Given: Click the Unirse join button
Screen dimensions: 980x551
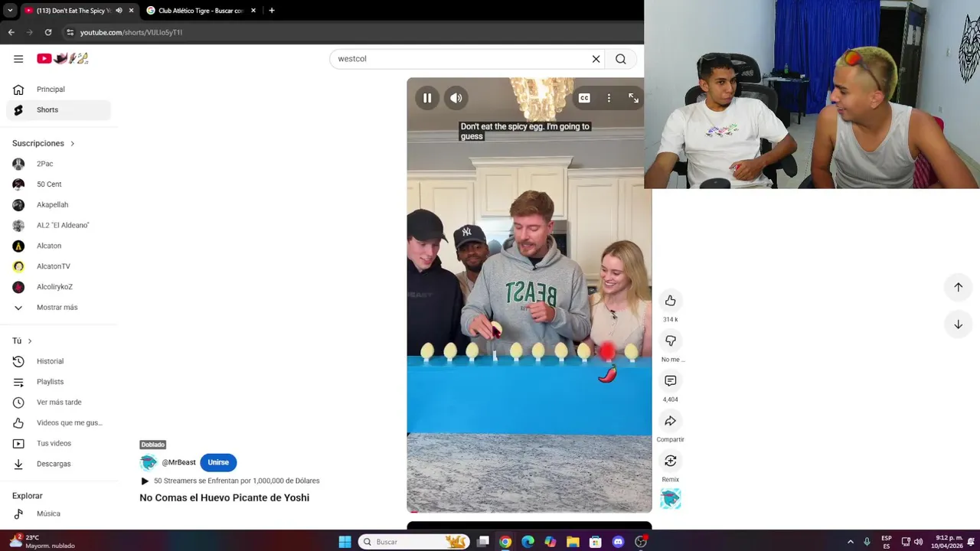Looking at the screenshot, I should pos(218,462).
